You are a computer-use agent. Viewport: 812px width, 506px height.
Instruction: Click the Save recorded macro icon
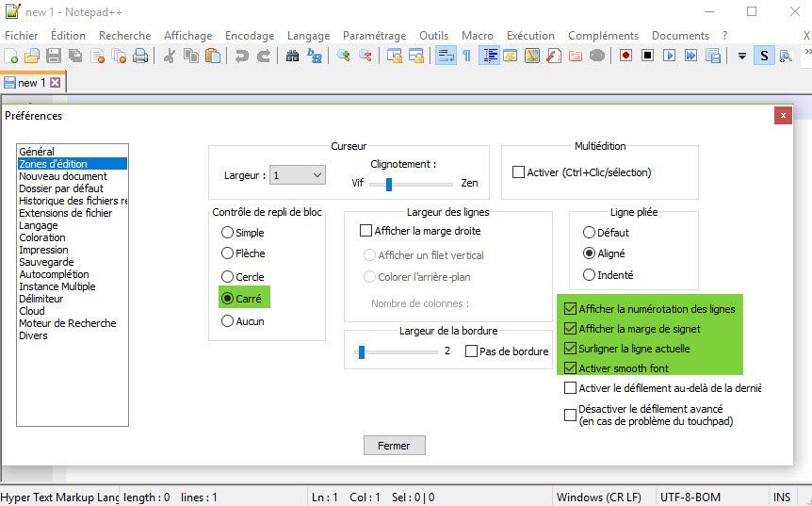click(x=713, y=56)
